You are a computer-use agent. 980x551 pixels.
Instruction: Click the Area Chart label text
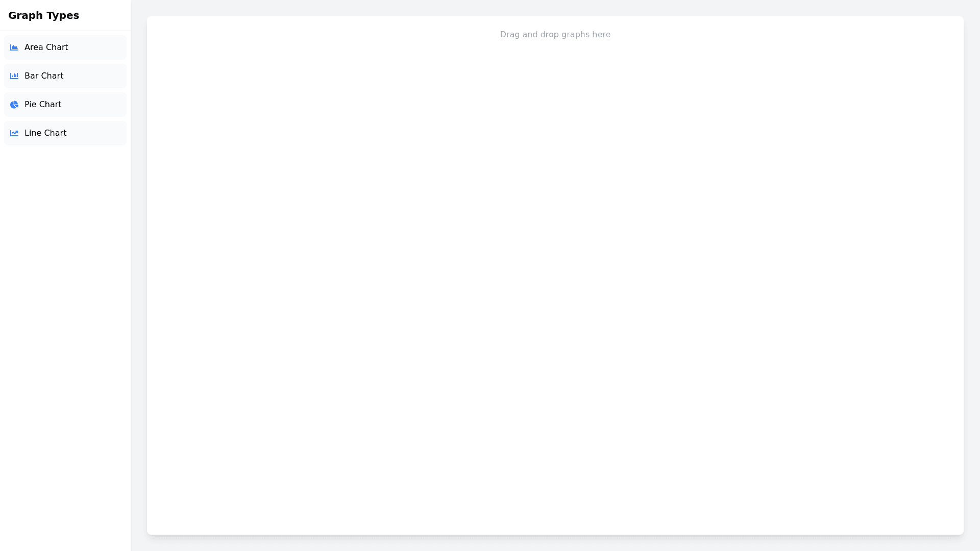(x=46, y=47)
